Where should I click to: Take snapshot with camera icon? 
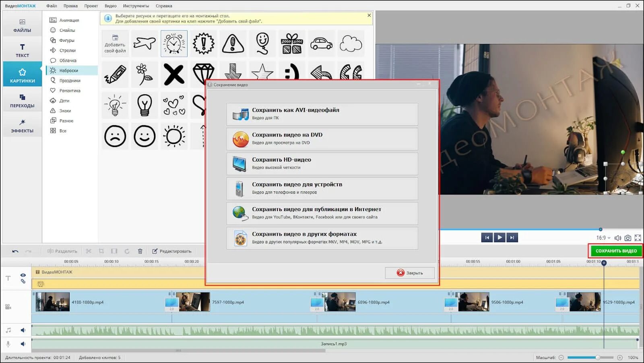click(628, 238)
